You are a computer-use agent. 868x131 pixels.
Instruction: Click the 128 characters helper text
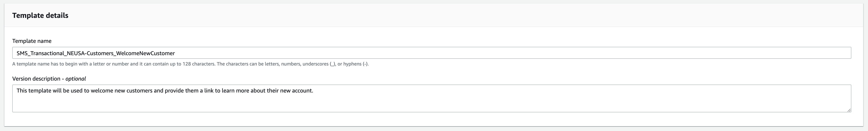click(198, 64)
